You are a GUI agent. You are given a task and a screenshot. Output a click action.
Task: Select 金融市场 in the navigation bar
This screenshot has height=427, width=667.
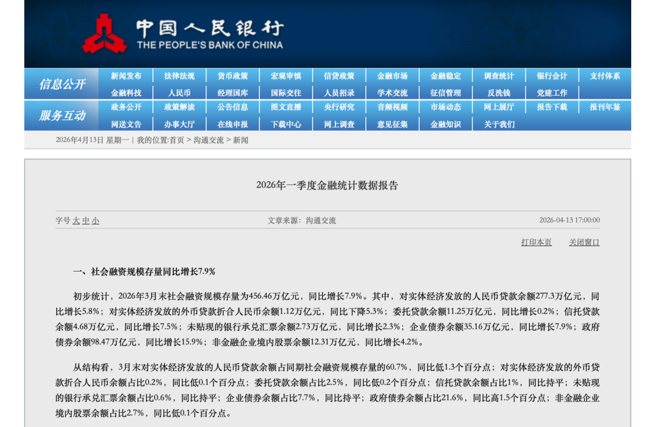tap(392, 76)
